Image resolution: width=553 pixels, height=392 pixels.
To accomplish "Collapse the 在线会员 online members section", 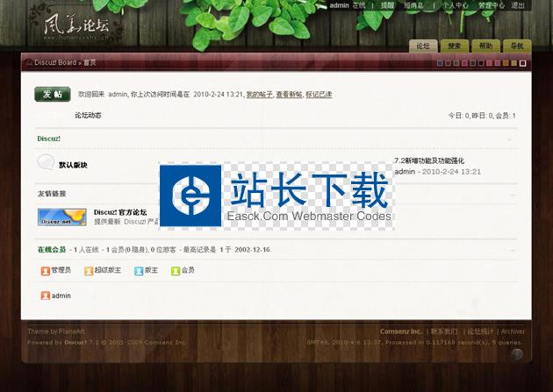I will [x=510, y=250].
